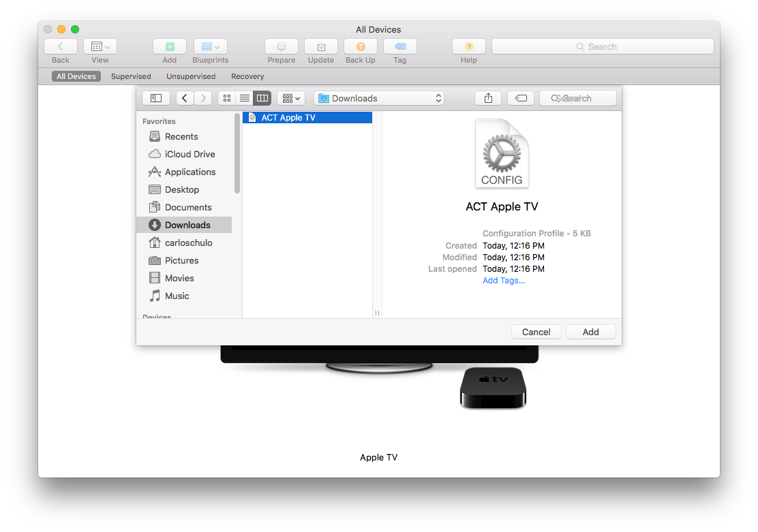
Task: Click the Tag toolbar icon
Action: click(399, 46)
